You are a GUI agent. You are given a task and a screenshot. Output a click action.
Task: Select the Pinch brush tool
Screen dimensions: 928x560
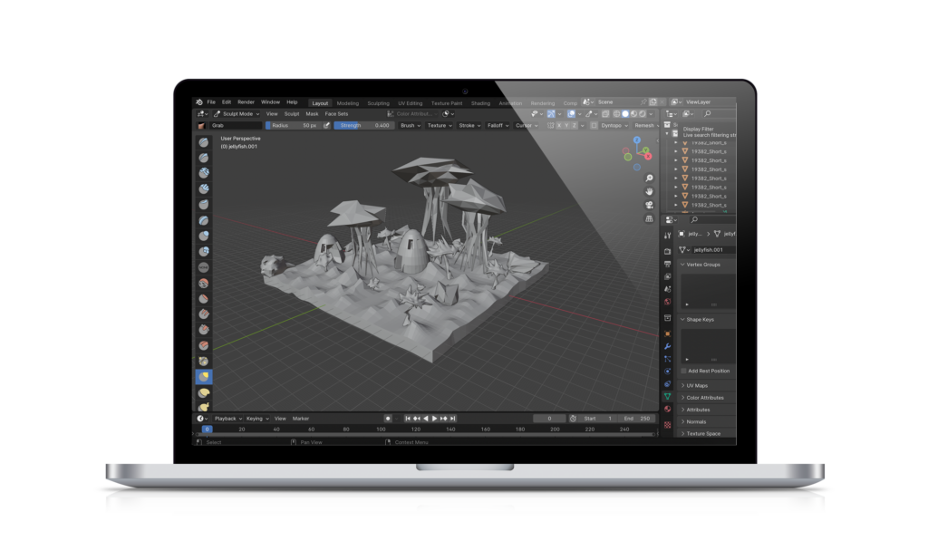(x=204, y=361)
